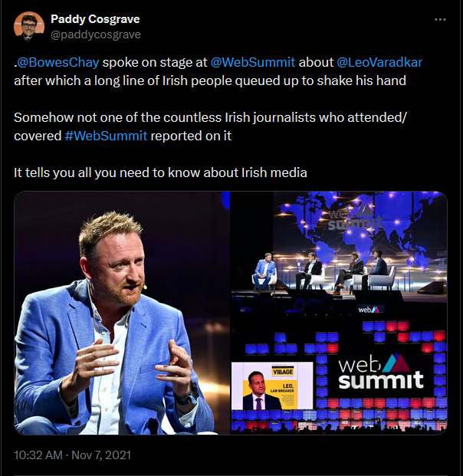Click the wristwatch on the speaker's arm
The image size is (463, 476).
(190, 396)
